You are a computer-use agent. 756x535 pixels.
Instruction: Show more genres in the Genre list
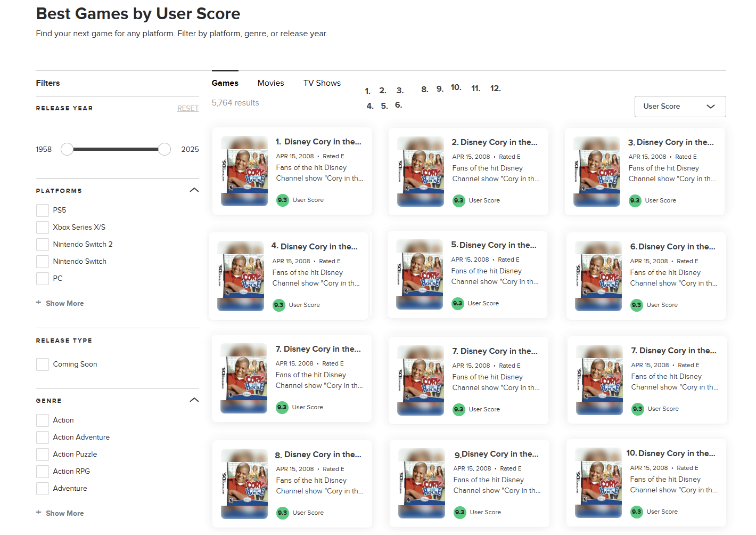(x=60, y=513)
